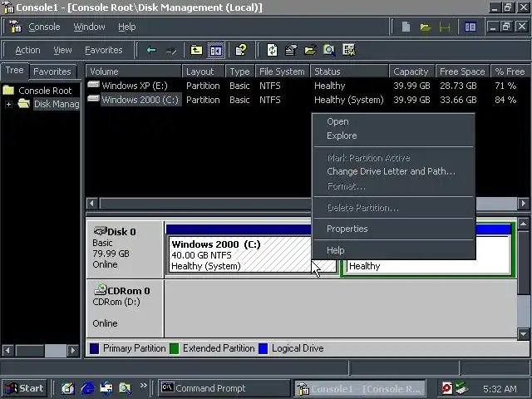
Task: Click the Explore magnifier toolbar icon
Action: pos(329,50)
